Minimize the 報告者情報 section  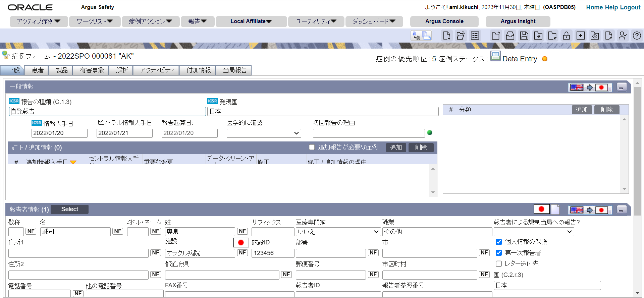click(x=621, y=210)
